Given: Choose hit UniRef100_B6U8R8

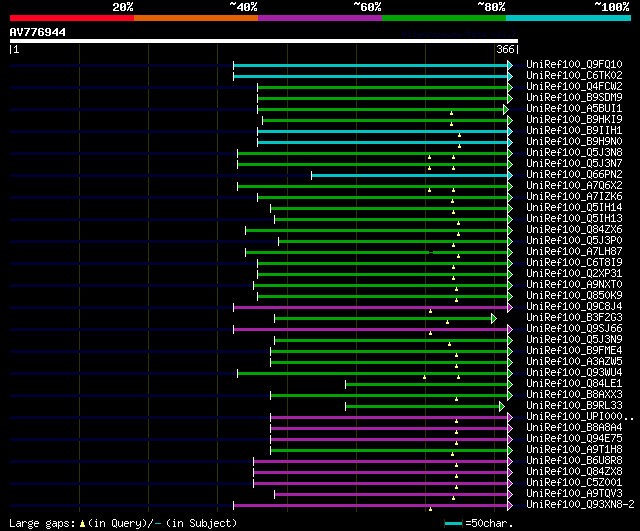Looking at the screenshot, I should (574, 461).
